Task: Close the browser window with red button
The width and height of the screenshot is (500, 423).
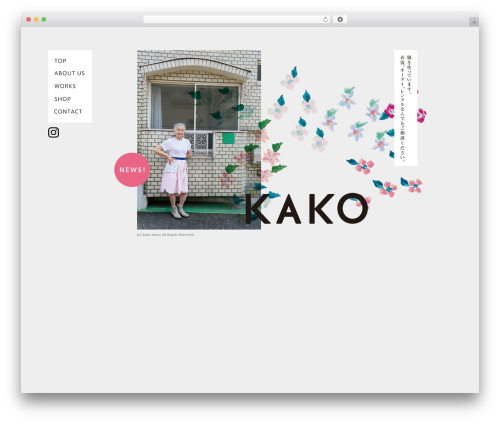Action: pyautogui.click(x=29, y=19)
